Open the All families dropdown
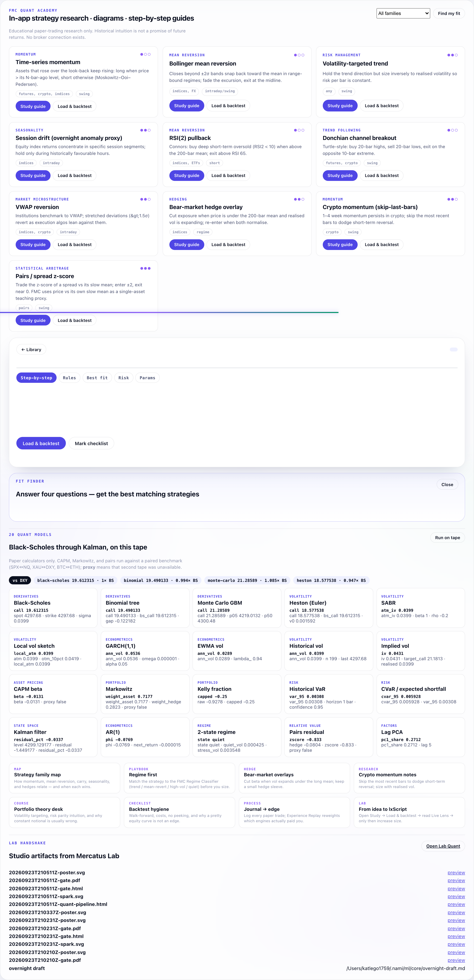 tap(403, 13)
